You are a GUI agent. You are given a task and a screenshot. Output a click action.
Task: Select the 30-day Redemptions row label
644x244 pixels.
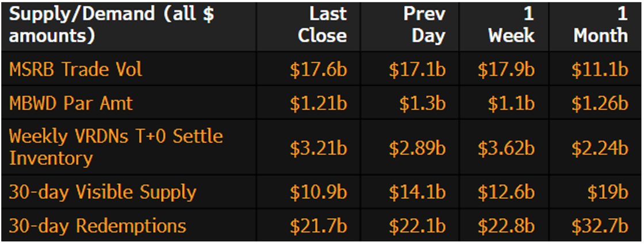click(97, 226)
